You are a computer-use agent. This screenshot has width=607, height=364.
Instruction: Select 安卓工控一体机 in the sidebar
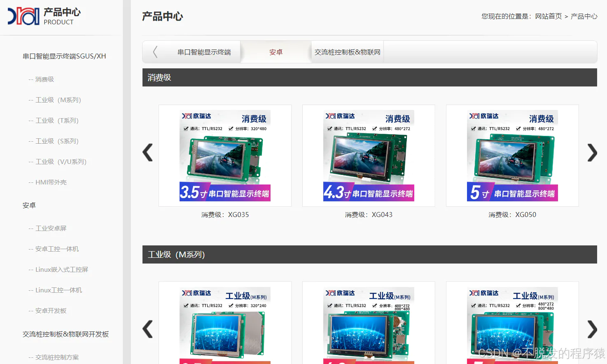[57, 249]
